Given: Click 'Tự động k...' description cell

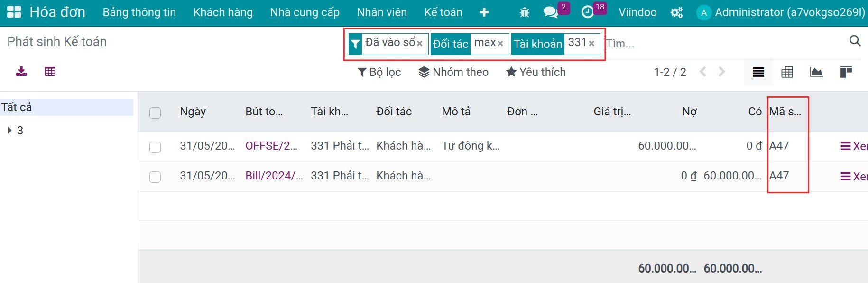Looking at the screenshot, I should (471, 146).
